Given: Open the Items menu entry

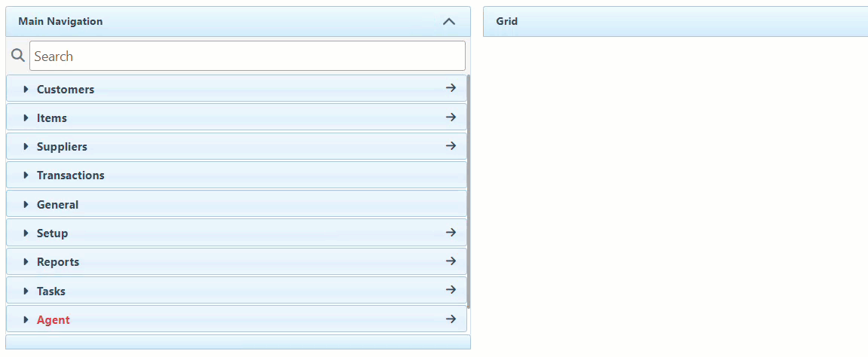Looking at the screenshot, I should pos(52,118).
